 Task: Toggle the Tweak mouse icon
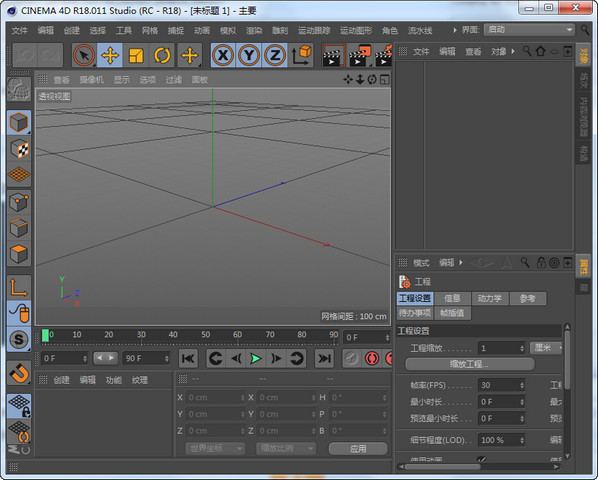pos(19,313)
